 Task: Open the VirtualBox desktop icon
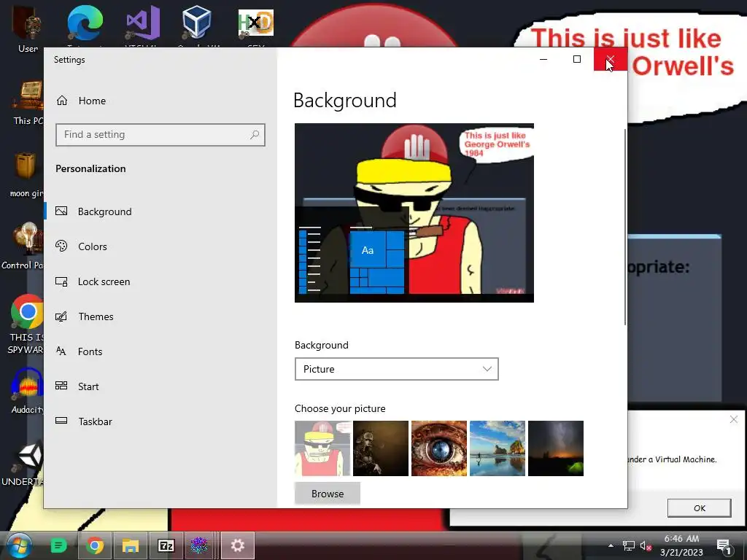197,24
